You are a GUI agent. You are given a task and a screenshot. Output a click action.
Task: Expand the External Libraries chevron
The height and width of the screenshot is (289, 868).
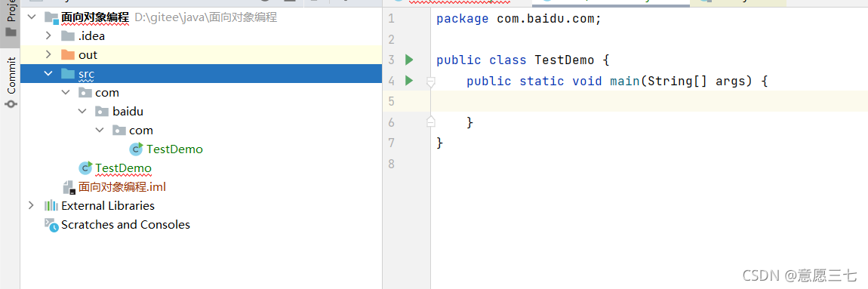31,205
